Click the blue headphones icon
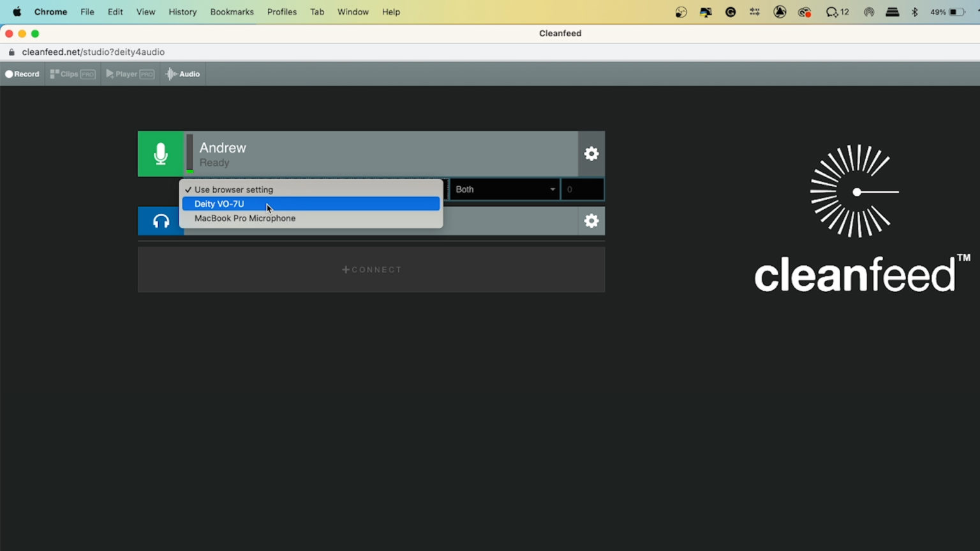Screen dimensions: 980x551 click(161, 221)
